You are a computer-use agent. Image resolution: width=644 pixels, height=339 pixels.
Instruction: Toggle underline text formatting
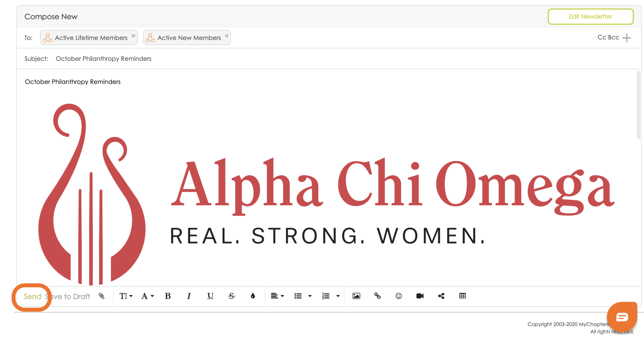point(210,296)
